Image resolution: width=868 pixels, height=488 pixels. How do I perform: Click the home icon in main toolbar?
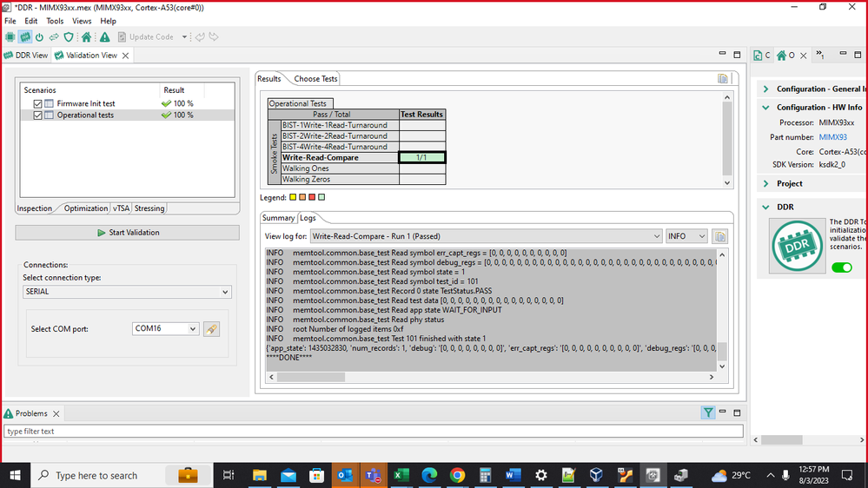click(86, 37)
